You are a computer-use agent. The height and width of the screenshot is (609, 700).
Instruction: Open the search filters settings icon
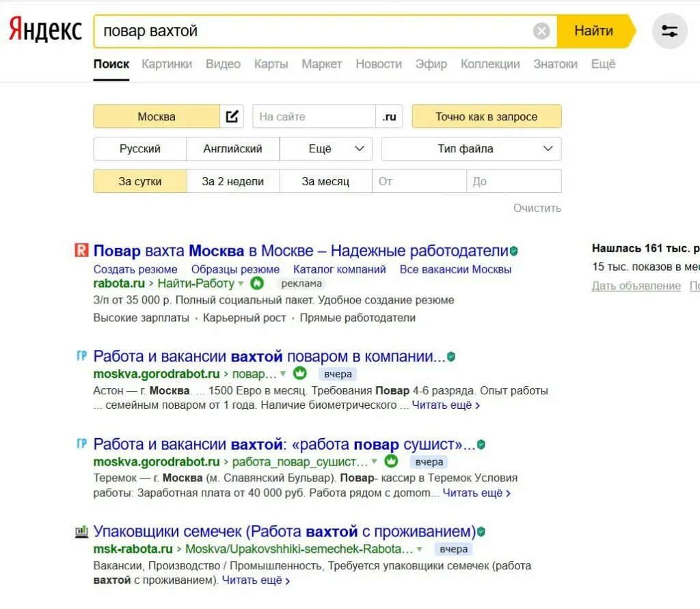(669, 31)
